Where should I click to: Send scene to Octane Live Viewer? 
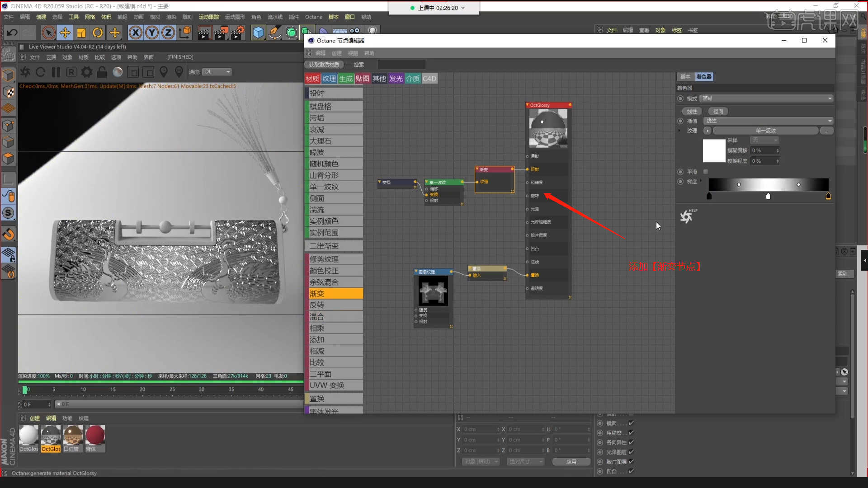(25, 72)
